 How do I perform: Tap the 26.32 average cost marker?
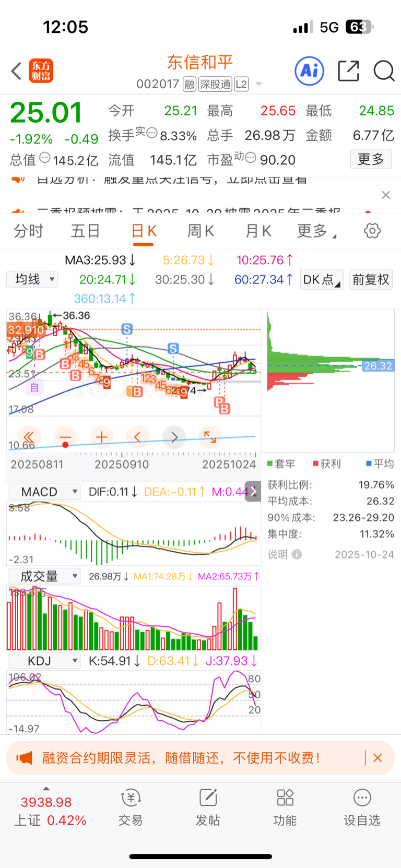(378, 366)
